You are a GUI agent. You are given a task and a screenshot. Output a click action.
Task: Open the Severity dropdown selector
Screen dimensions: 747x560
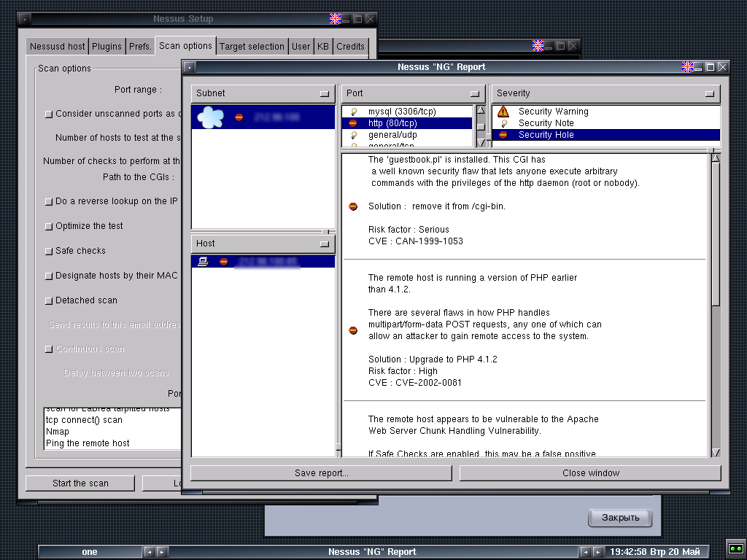click(x=606, y=93)
